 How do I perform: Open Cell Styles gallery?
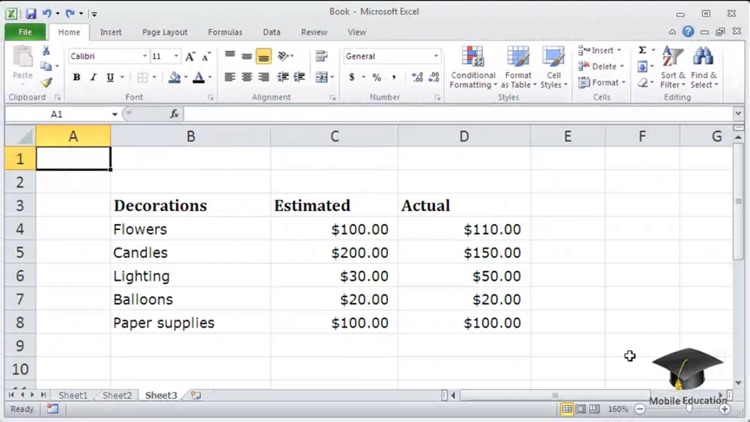[553, 67]
